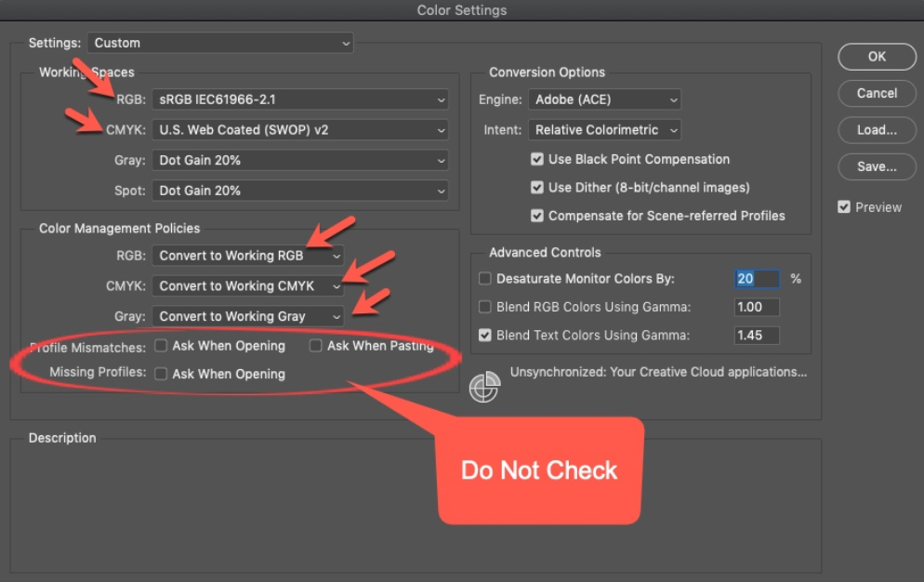The image size is (924, 582).
Task: Toggle the Preview checkbox
Action: tap(844, 207)
